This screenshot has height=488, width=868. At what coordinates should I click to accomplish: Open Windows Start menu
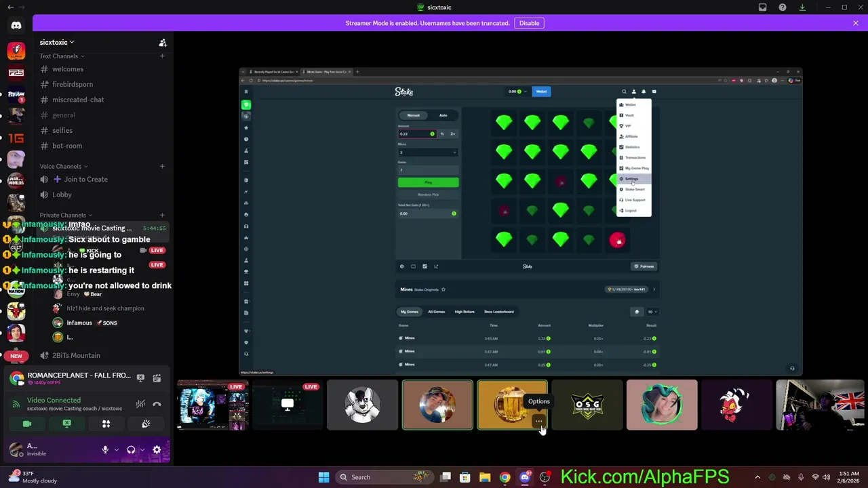[x=323, y=477]
